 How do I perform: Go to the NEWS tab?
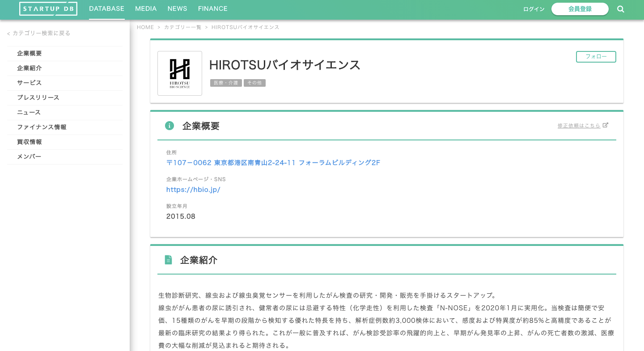click(x=177, y=9)
